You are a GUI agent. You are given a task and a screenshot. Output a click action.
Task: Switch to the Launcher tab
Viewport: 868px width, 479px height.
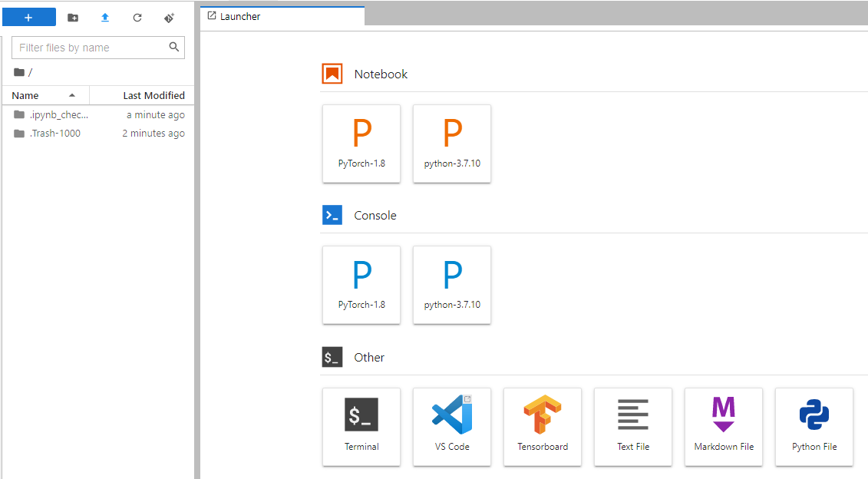tap(282, 17)
